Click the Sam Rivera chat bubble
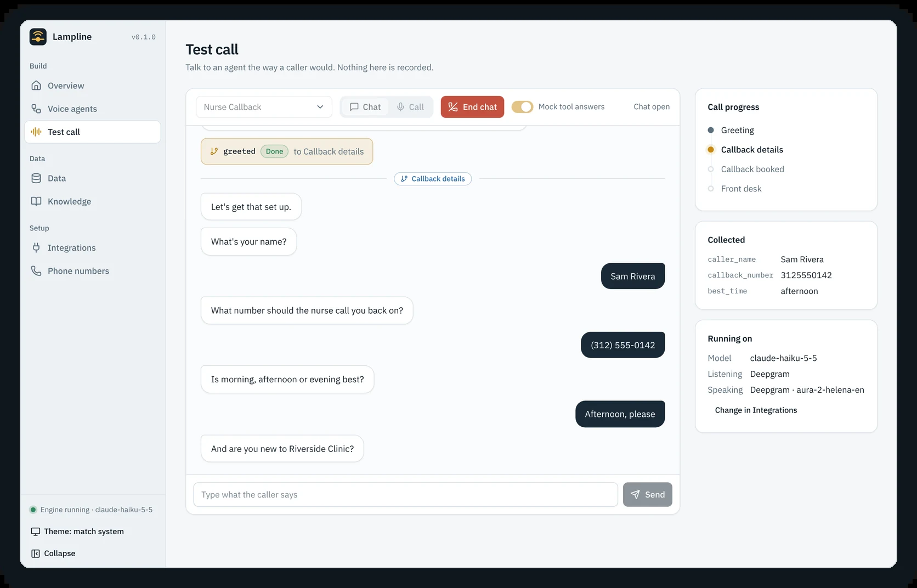The height and width of the screenshot is (588, 917). pyautogui.click(x=633, y=276)
